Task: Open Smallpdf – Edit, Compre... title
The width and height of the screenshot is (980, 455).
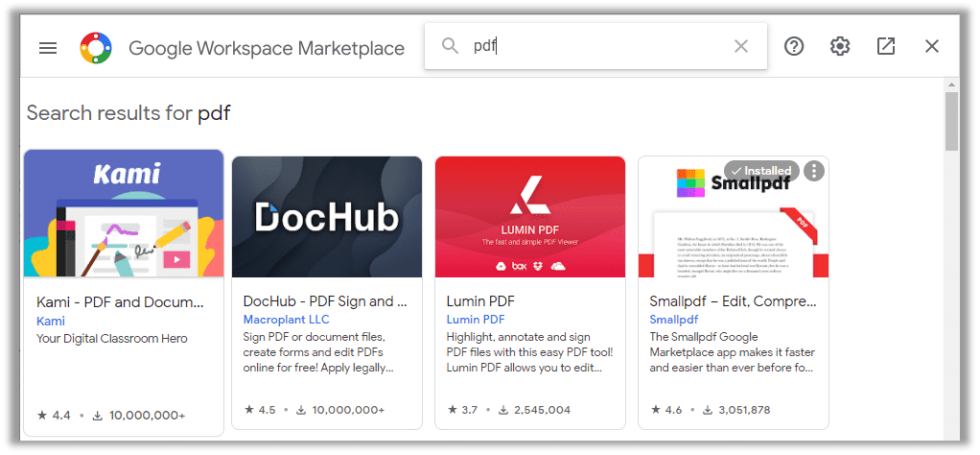Action: coord(733,301)
